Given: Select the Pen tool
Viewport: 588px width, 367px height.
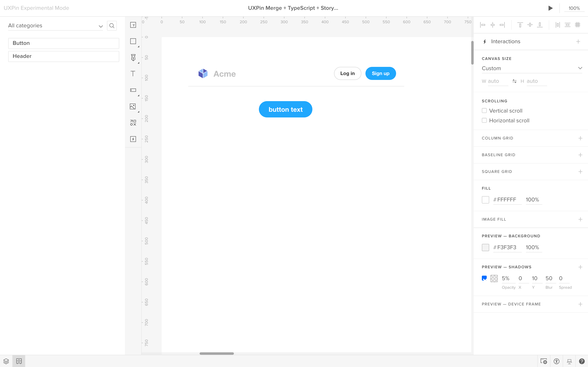Looking at the screenshot, I should pyautogui.click(x=133, y=57).
